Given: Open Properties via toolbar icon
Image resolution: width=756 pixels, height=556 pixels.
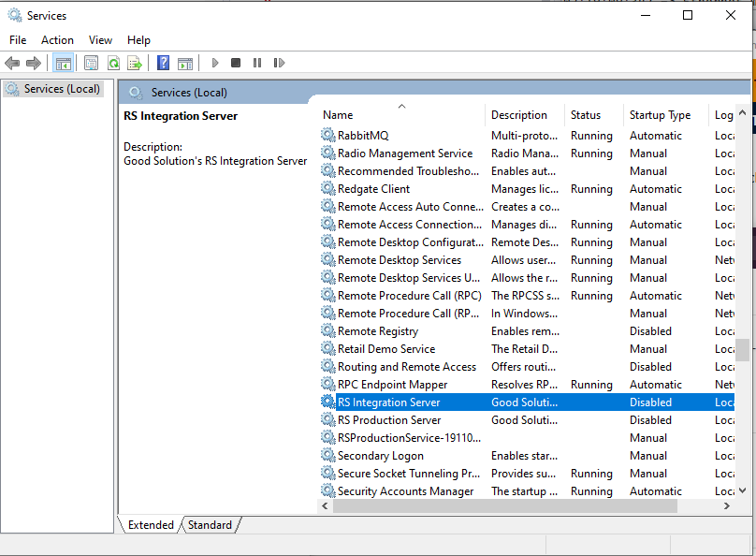Looking at the screenshot, I should click(91, 63).
